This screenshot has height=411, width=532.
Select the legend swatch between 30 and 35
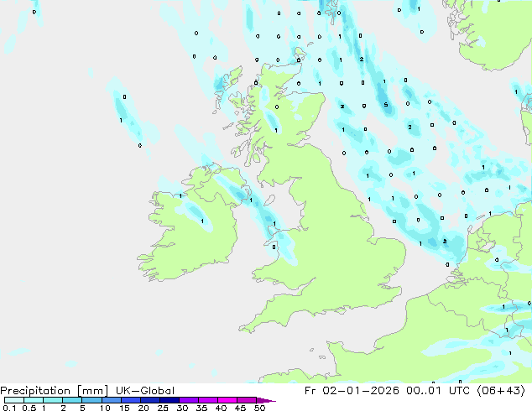[x=189, y=400]
